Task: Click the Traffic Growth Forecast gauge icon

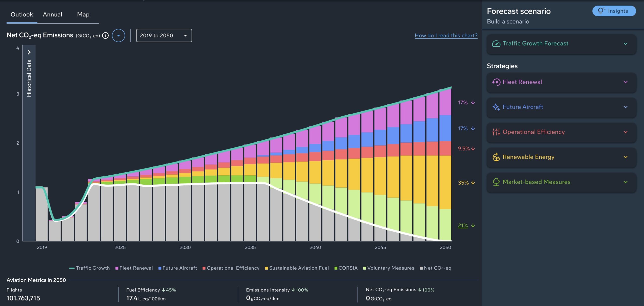Action: (x=496, y=44)
